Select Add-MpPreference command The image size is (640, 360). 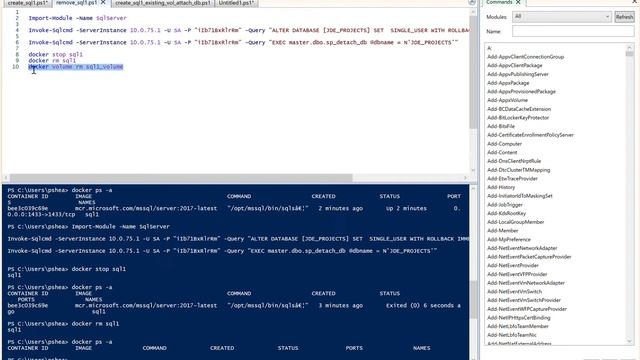coord(509,239)
